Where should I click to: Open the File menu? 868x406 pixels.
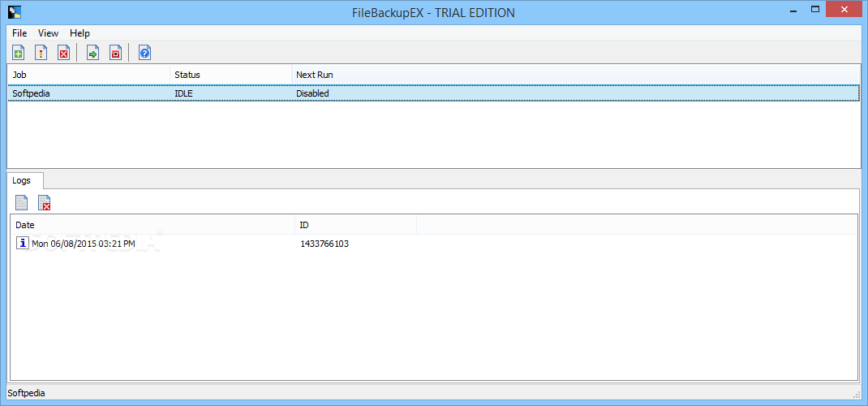19,33
